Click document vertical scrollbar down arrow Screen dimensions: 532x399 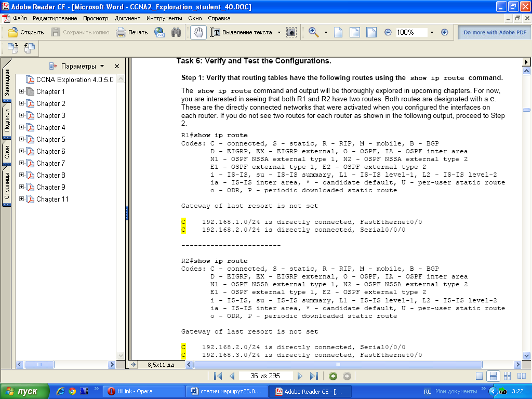point(526,355)
